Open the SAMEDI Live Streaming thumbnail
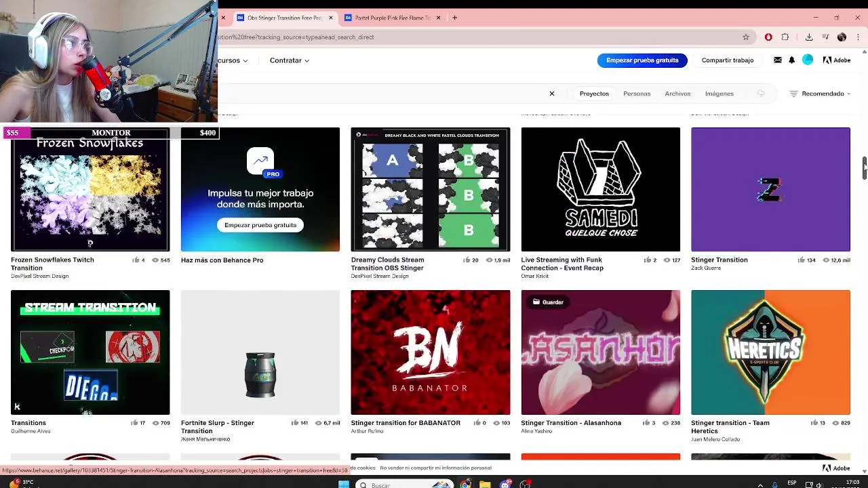The width and height of the screenshot is (868, 488). 600,189
